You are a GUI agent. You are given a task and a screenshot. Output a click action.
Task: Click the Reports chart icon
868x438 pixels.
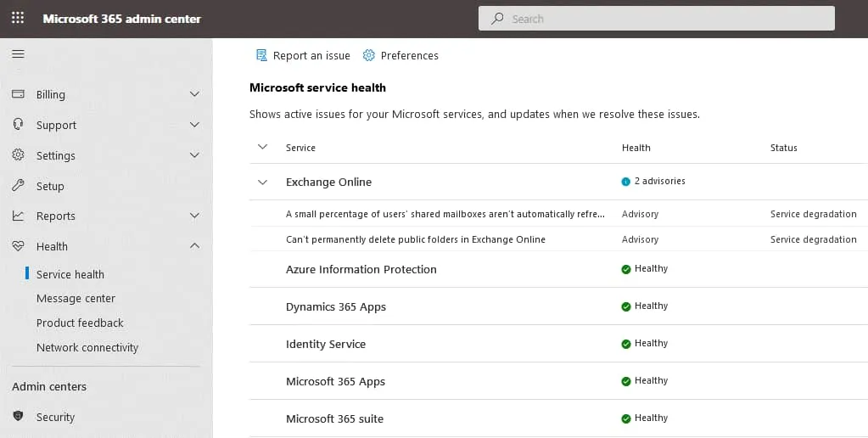pos(18,216)
